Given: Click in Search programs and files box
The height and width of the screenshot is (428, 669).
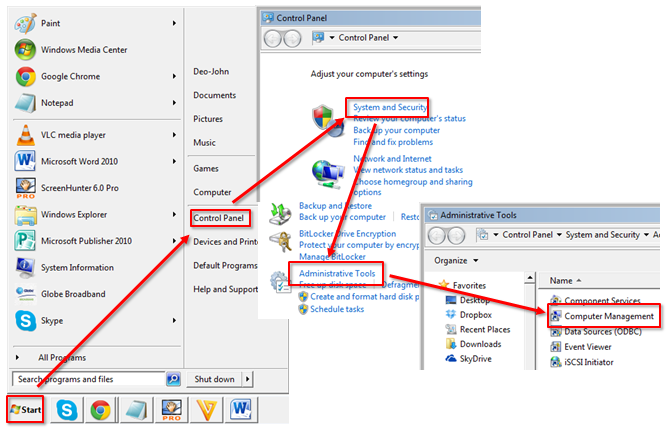Looking at the screenshot, I should click(x=89, y=379).
